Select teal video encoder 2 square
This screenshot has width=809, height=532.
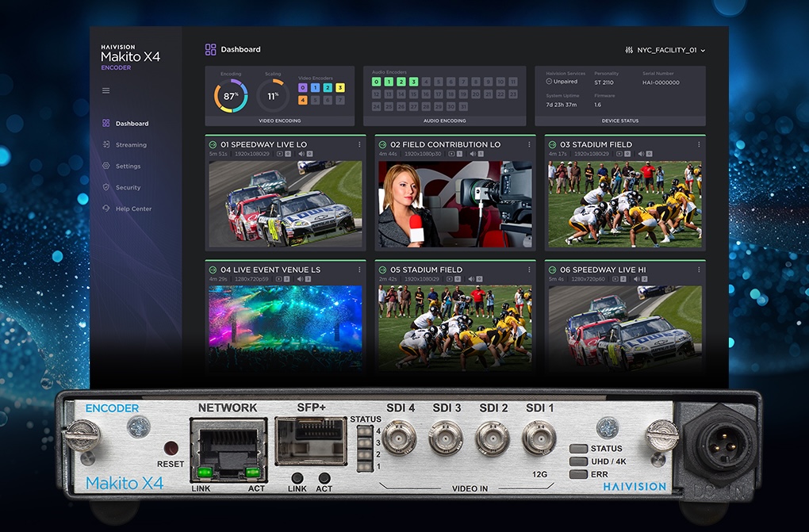[x=328, y=88]
